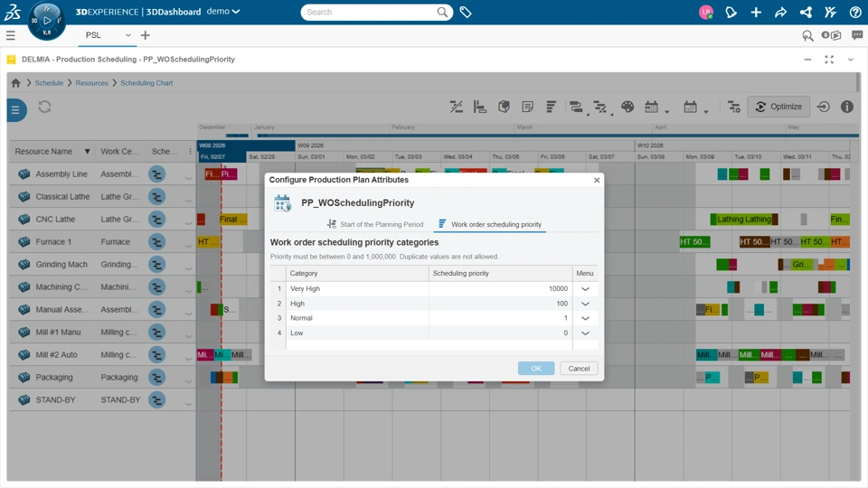Click the Lathing task bar on CNC Lathe

pyautogui.click(x=744, y=219)
